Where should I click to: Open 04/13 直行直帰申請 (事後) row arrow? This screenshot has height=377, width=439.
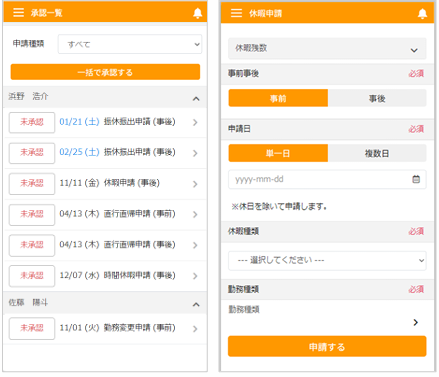(195, 245)
